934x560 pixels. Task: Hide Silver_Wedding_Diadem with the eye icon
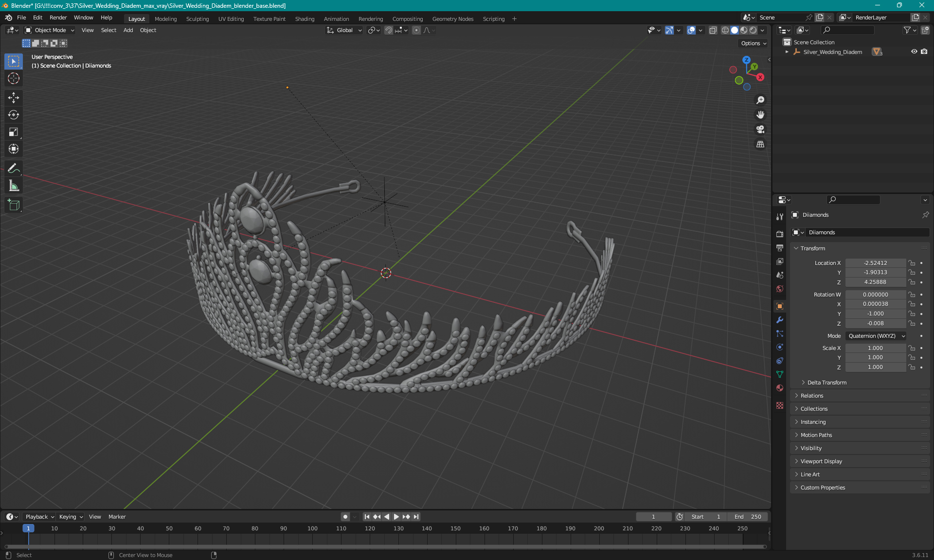point(914,52)
